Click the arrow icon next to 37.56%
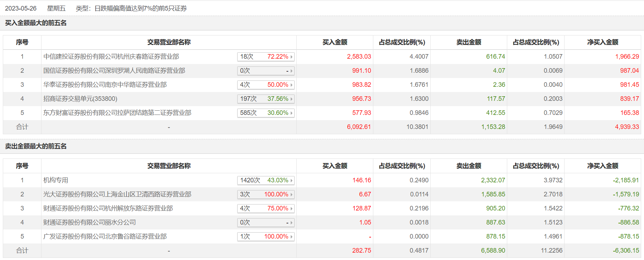 pos(291,99)
